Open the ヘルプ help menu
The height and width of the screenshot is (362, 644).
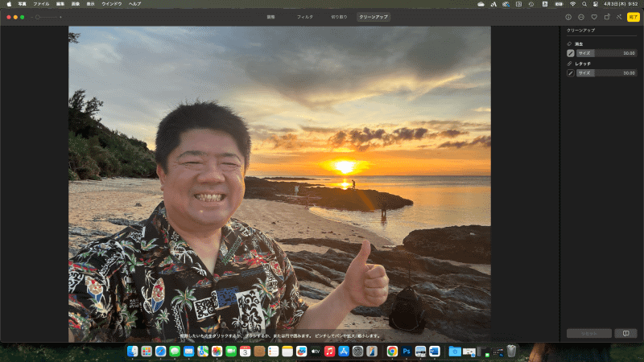click(x=134, y=4)
